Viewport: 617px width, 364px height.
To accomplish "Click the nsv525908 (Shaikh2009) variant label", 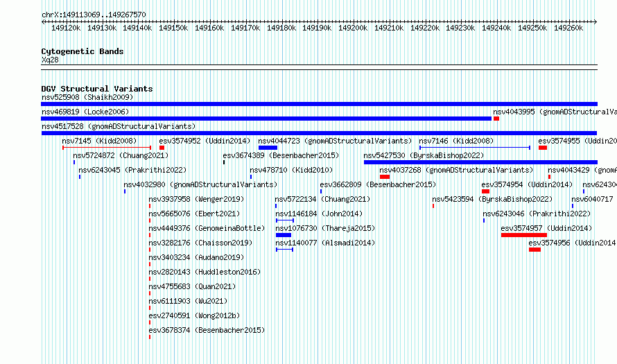I will (x=87, y=97).
